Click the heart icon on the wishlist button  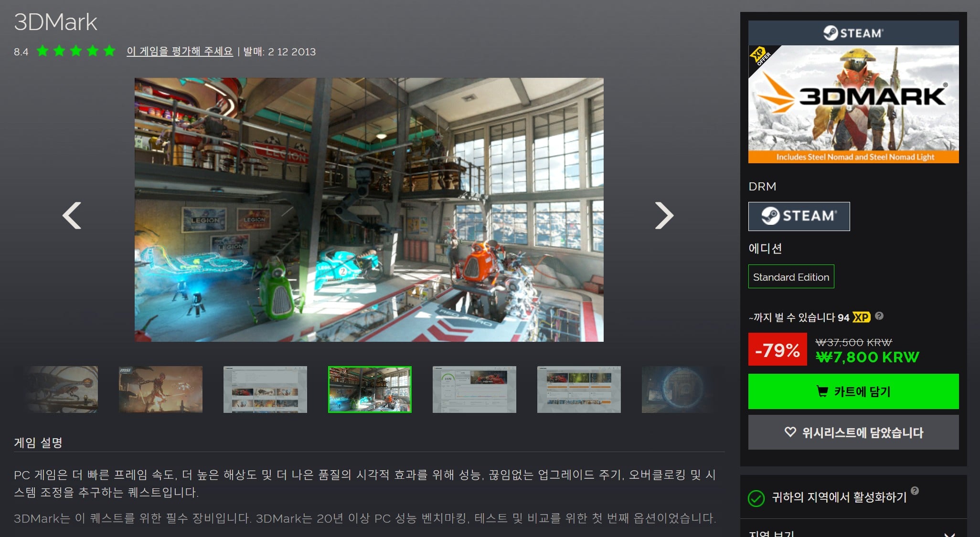click(x=790, y=432)
